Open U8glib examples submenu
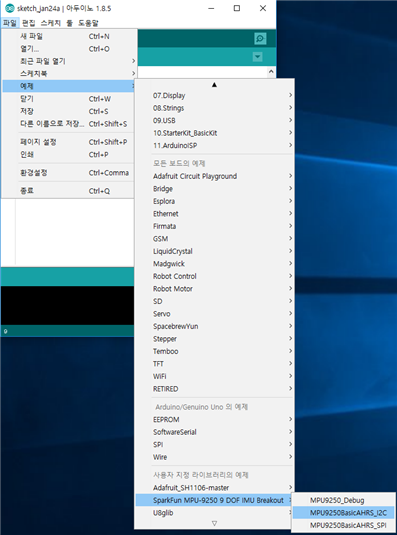 (214, 512)
